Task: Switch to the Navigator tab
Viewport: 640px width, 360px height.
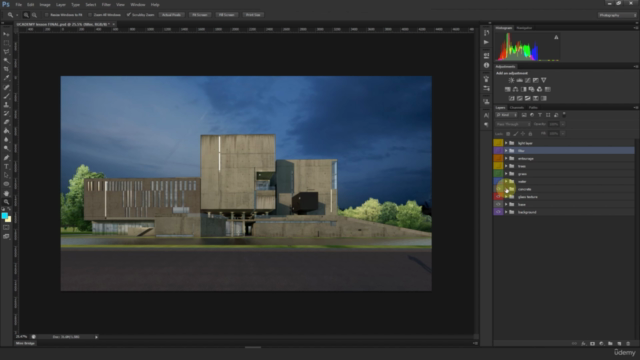Action: (x=524, y=28)
